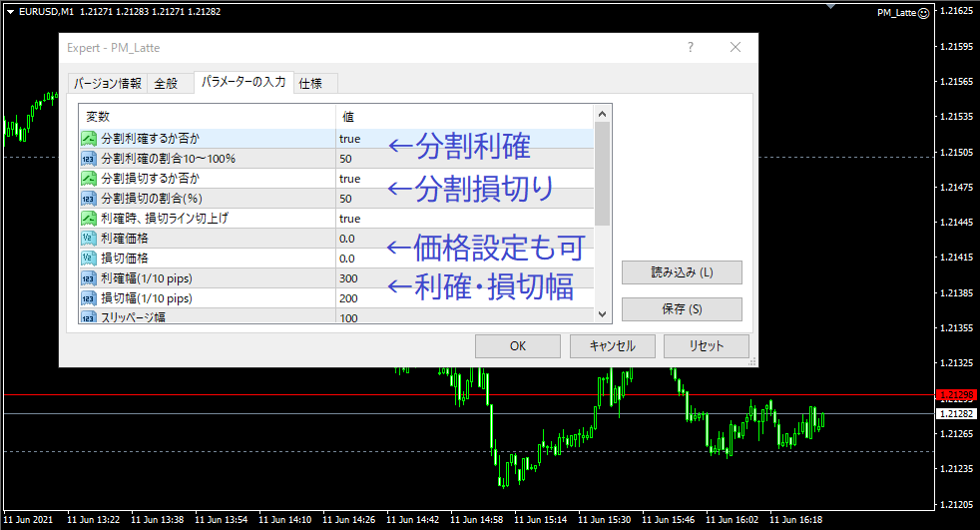Click the bool icon beside 分割損切するか否か

(x=89, y=179)
